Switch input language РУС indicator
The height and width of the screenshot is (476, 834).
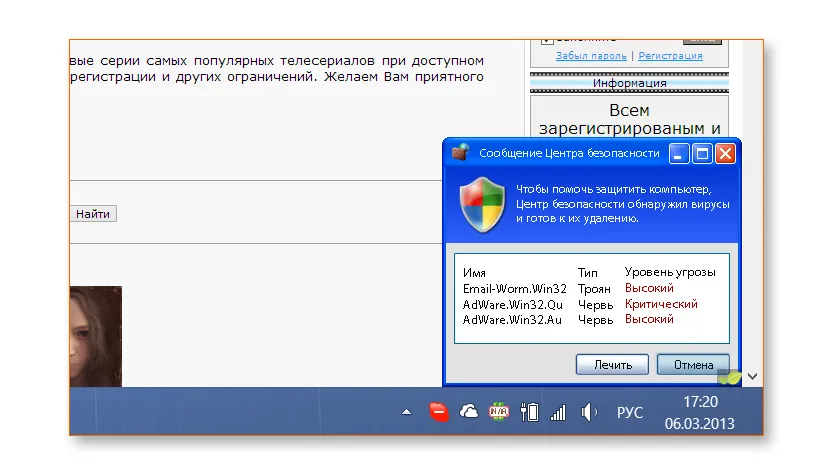[630, 413]
